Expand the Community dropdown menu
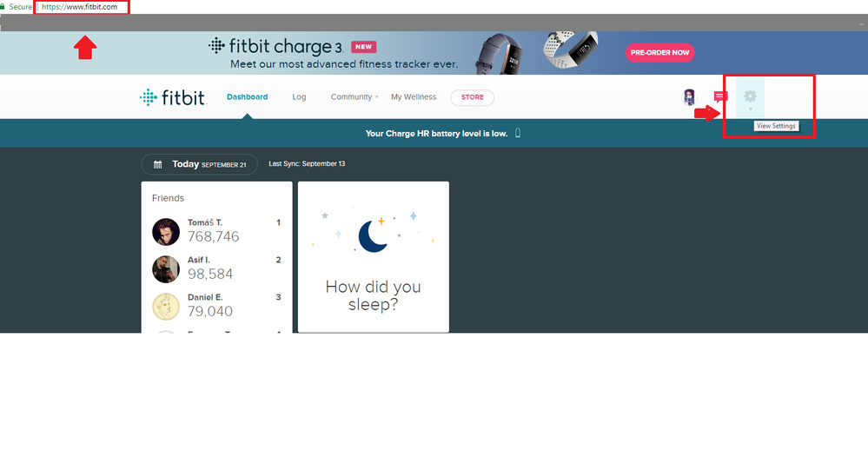This screenshot has width=868, height=470. pyautogui.click(x=354, y=97)
